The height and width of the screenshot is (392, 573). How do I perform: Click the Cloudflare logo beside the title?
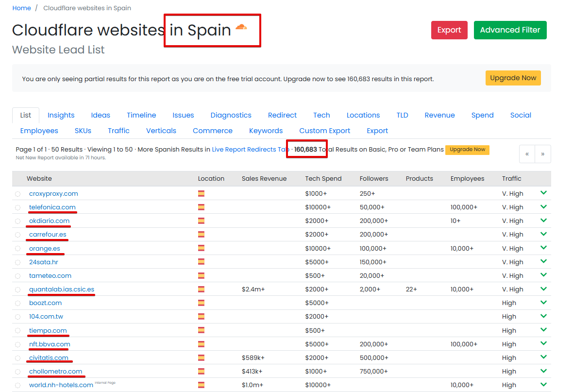pos(241,27)
